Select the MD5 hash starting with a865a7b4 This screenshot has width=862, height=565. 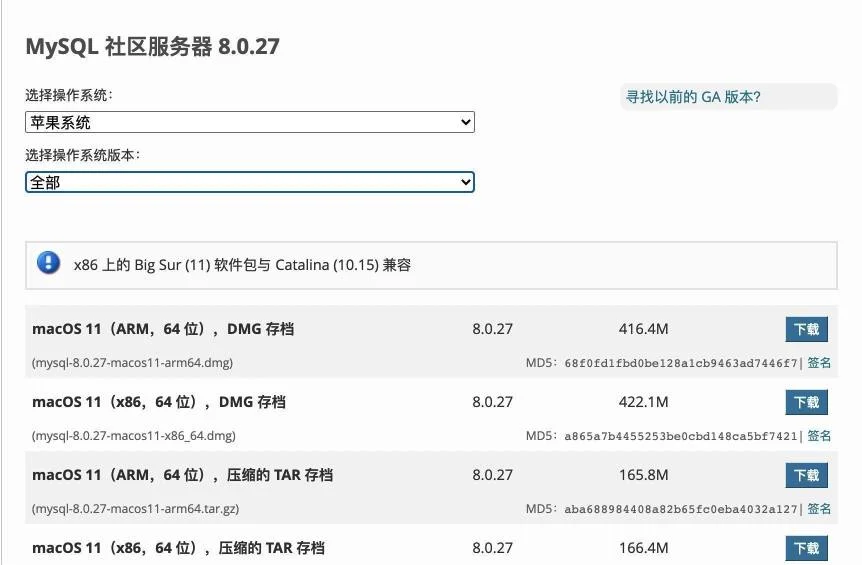click(681, 436)
